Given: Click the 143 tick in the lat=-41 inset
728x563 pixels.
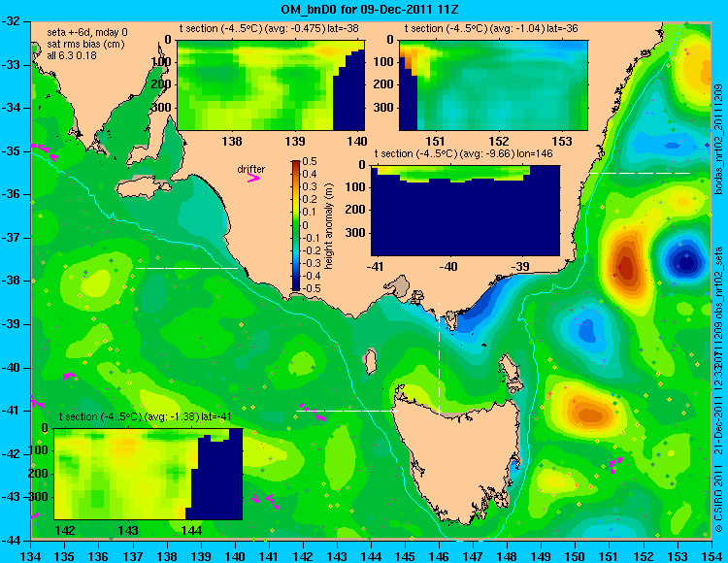Looking at the screenshot, I should (128, 531).
